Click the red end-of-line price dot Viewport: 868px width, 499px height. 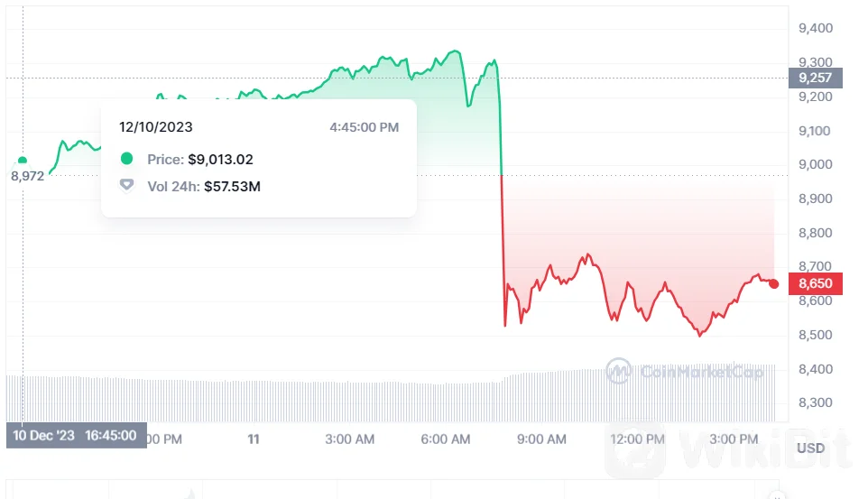point(773,283)
